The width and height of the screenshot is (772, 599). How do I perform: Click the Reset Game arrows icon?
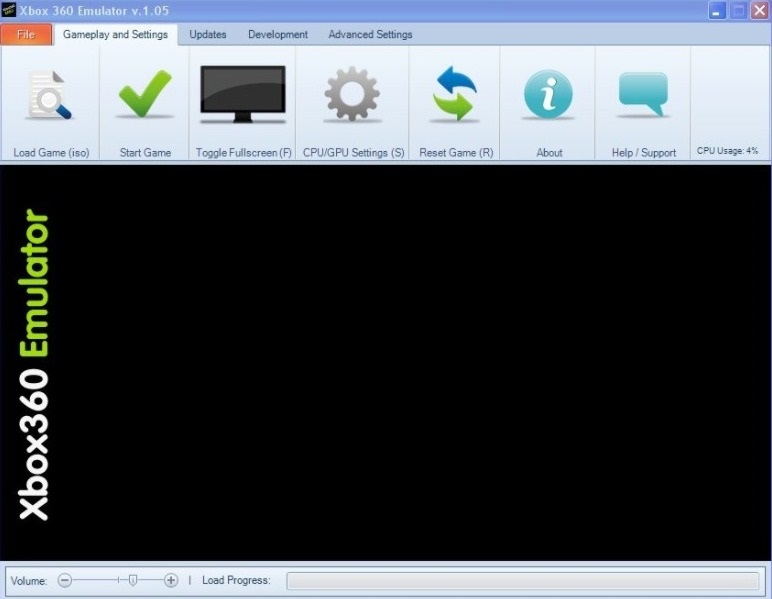[455, 95]
